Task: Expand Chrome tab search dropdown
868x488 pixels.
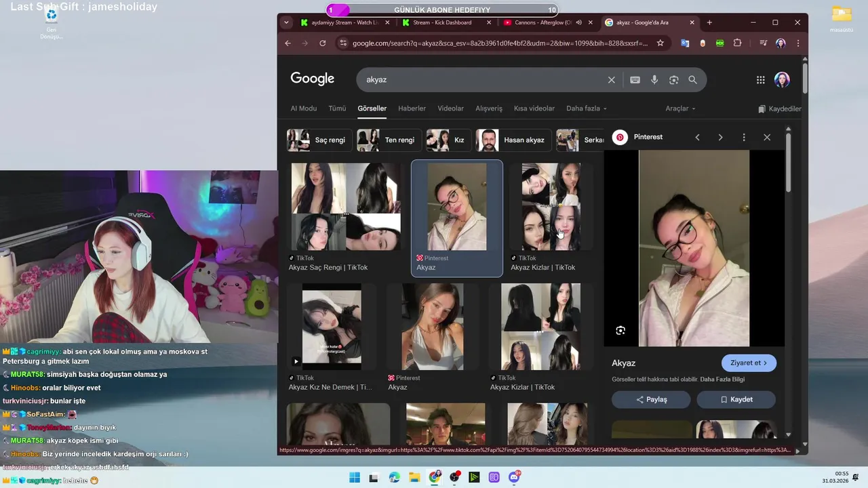Action: (286, 22)
